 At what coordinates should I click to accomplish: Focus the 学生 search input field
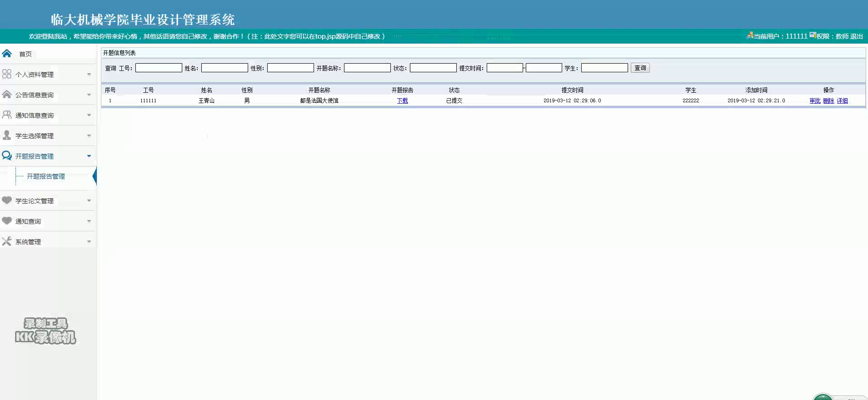click(x=604, y=68)
